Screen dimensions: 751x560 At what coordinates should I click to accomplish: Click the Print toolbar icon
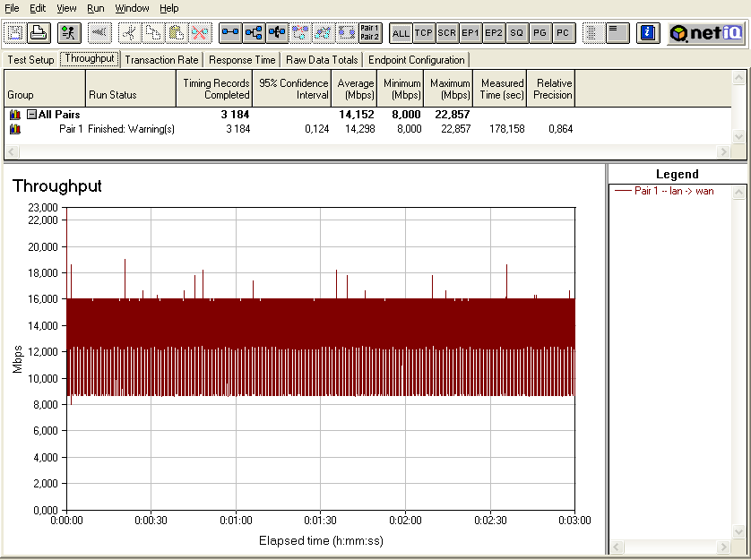click(38, 33)
